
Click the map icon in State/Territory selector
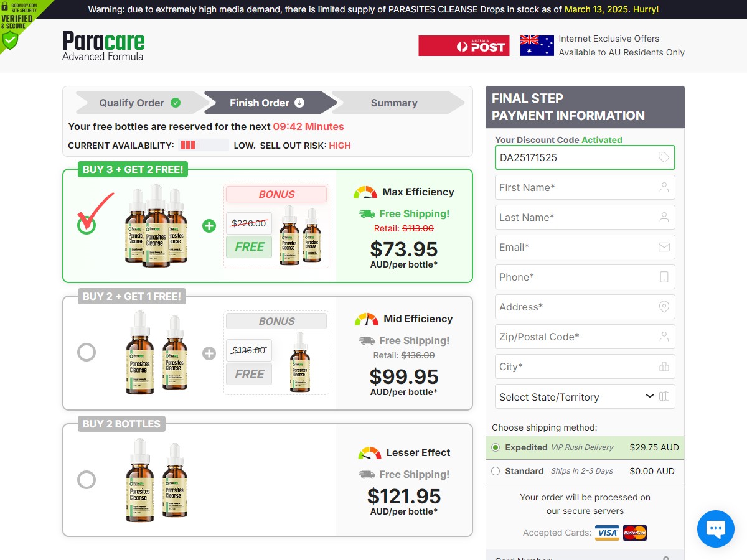(664, 396)
